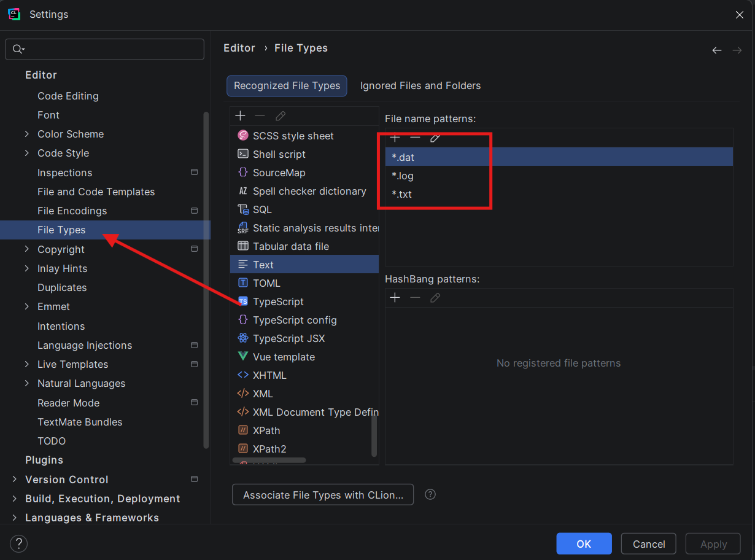Click the TOML file type icon
The image size is (755, 560).
tap(243, 283)
